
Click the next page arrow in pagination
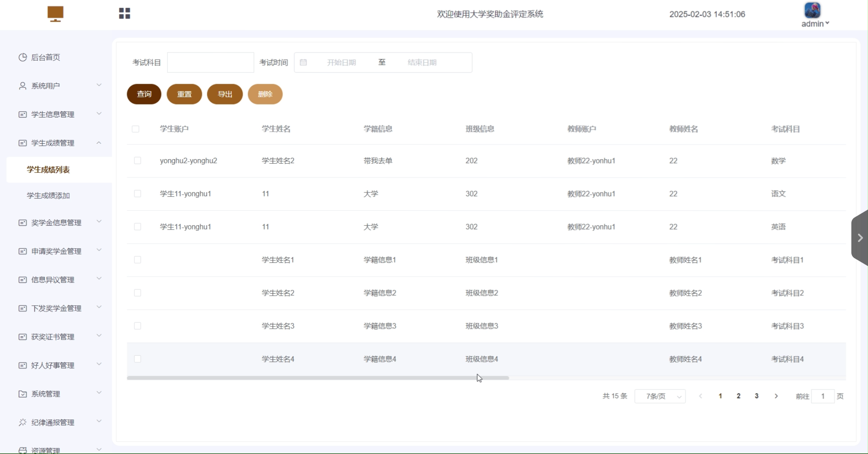coord(776,396)
